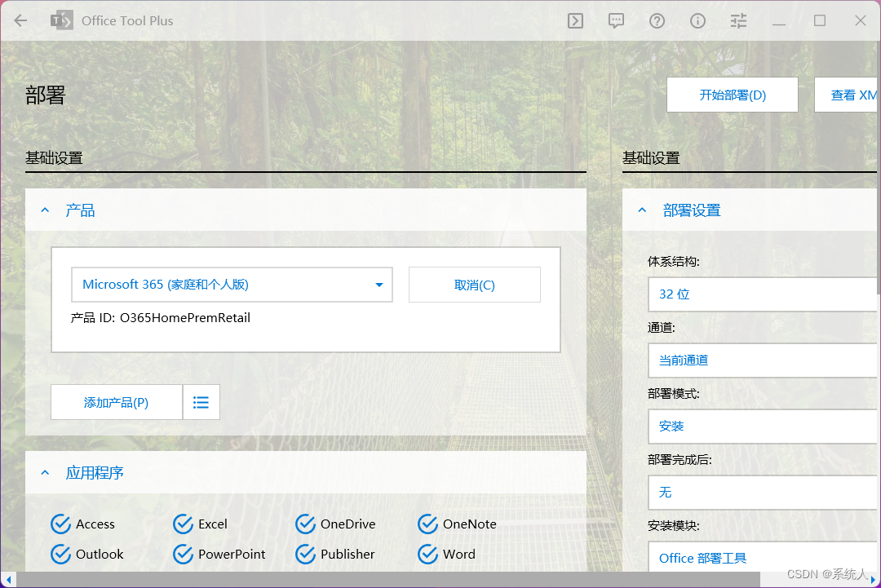The height and width of the screenshot is (588, 881).
Task: Uncheck the Excel application
Action: (184, 524)
